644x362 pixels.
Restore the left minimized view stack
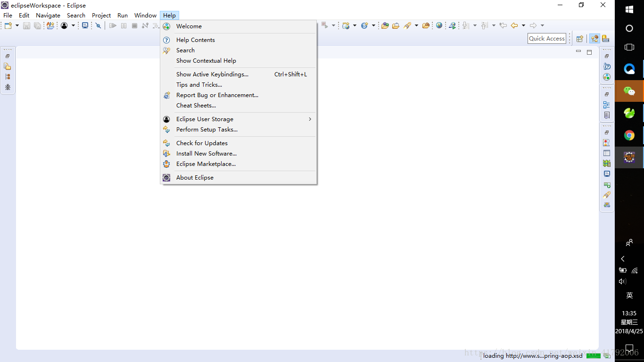tap(8, 56)
